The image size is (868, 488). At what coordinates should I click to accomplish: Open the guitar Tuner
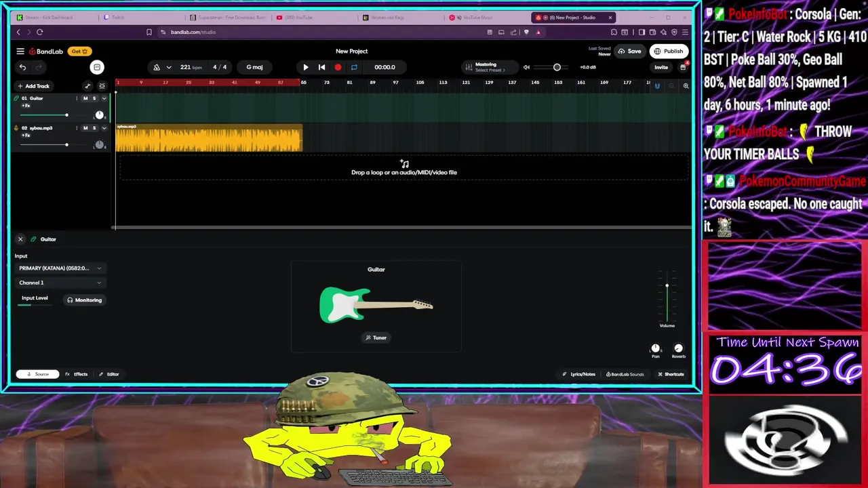point(376,338)
